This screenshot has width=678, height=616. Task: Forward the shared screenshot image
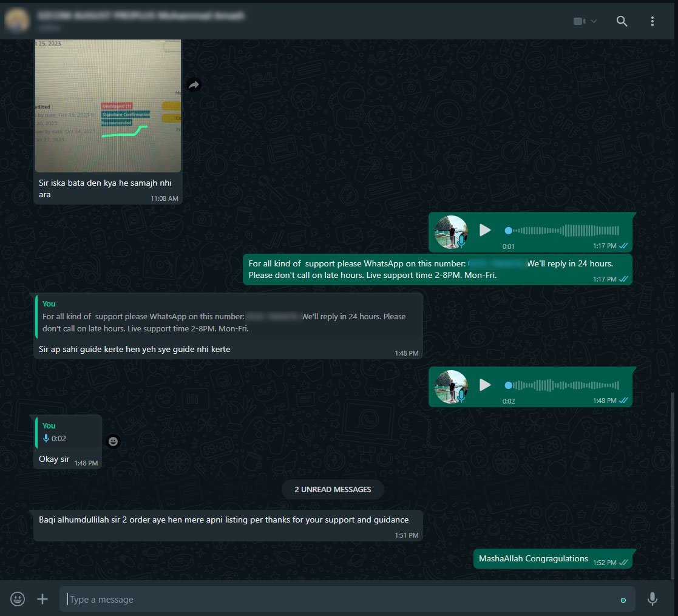click(x=194, y=86)
